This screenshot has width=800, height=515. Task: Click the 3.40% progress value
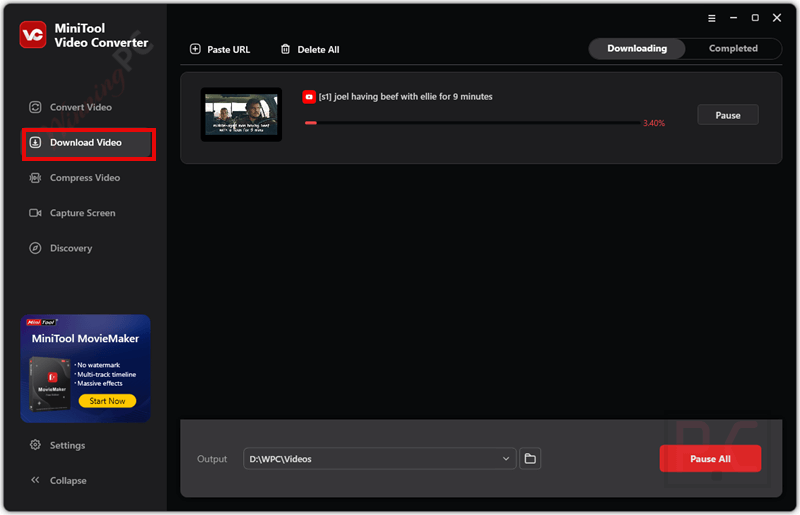coord(654,123)
